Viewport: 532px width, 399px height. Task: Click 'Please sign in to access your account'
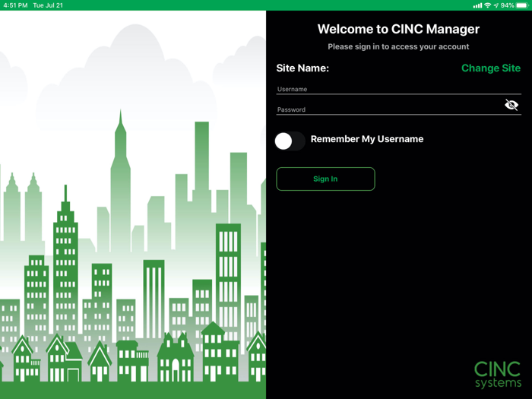pos(398,47)
